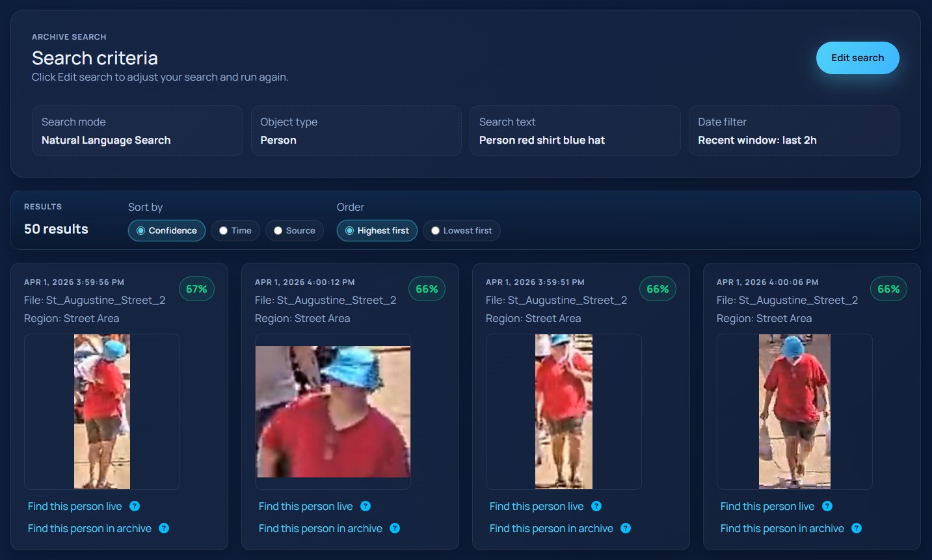Click help icon beside archive link on the second result card
This screenshot has width=932, height=560.
[395, 528]
